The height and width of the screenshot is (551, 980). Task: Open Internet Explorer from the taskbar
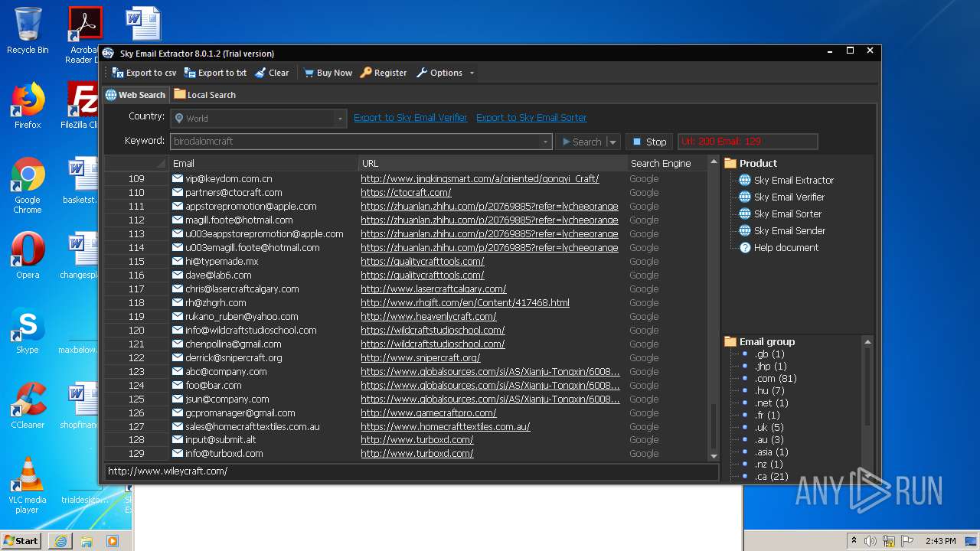60,540
